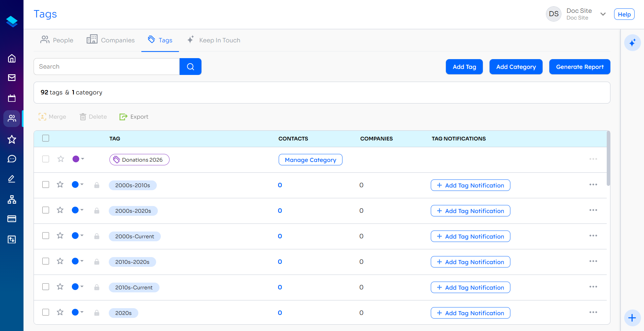Check the Donations 2026 row checkbox

tap(46, 159)
